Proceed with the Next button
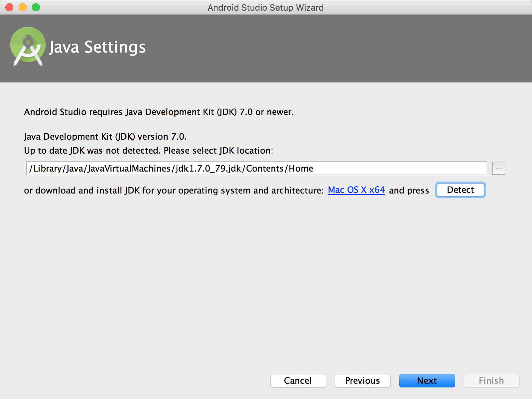The height and width of the screenshot is (399, 532). pos(427,380)
